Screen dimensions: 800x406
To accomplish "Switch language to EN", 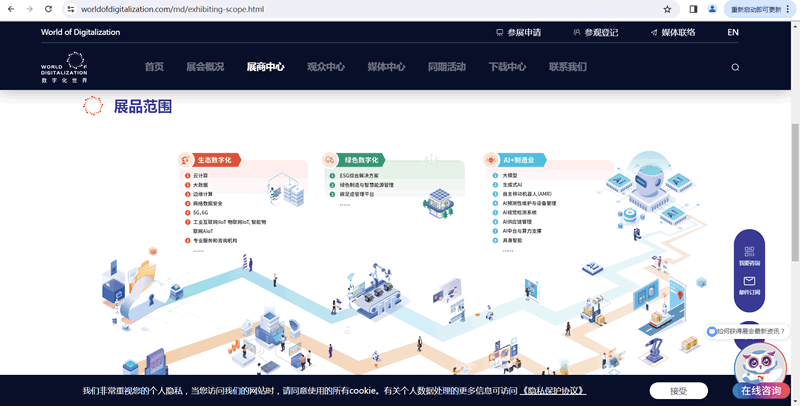I will pos(733,32).
